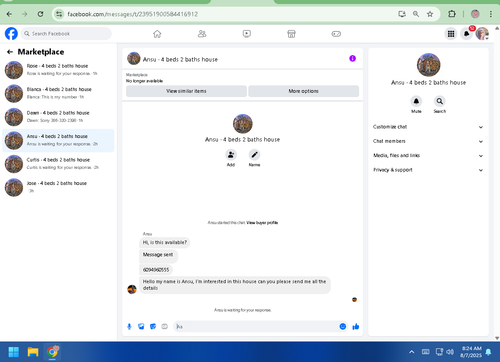
Task: Add people to the chat
Action: click(231, 155)
